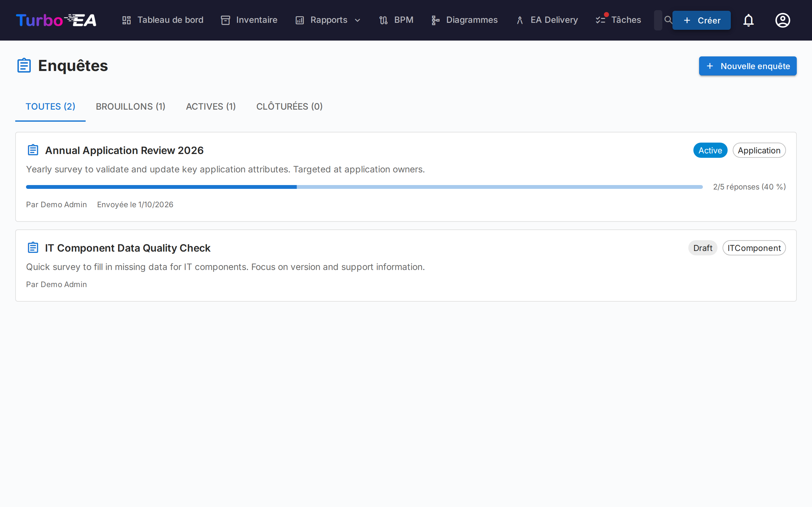The image size is (812, 507).
Task: Expand the Rapports dropdown menu
Action: point(328,20)
